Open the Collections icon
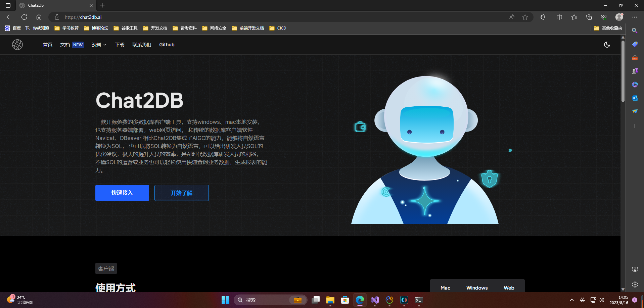 [x=589, y=17]
